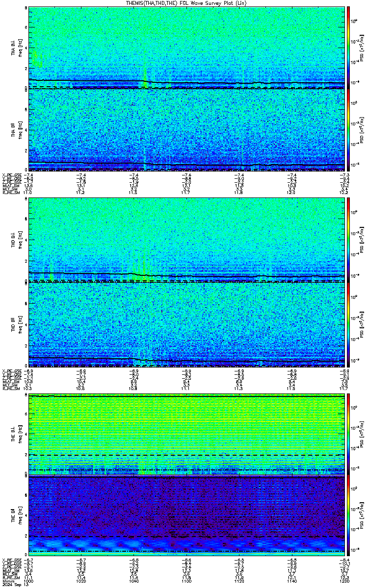Click the THD B-perpendicular spectrogram panel
Image resolution: width=368 pixels, height=588 pixels.
[x=186, y=240]
